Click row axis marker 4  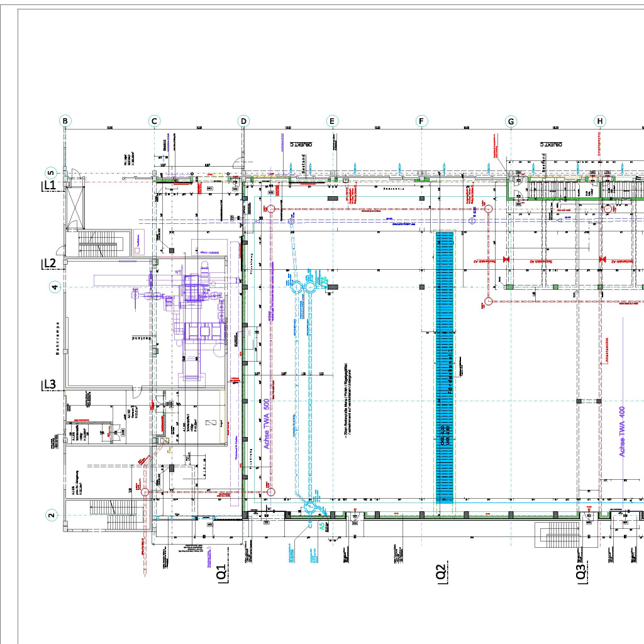[x=55, y=287]
